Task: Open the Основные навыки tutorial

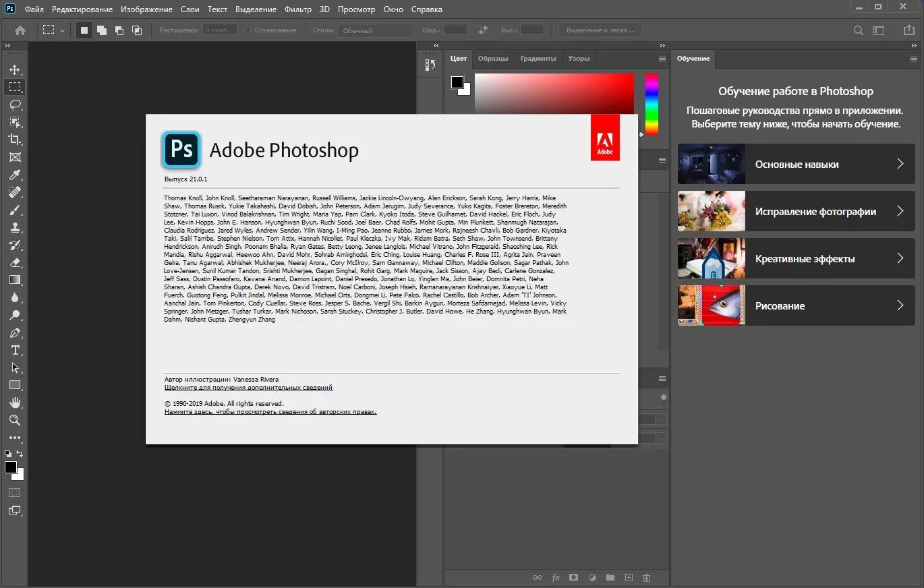Action: [x=796, y=164]
